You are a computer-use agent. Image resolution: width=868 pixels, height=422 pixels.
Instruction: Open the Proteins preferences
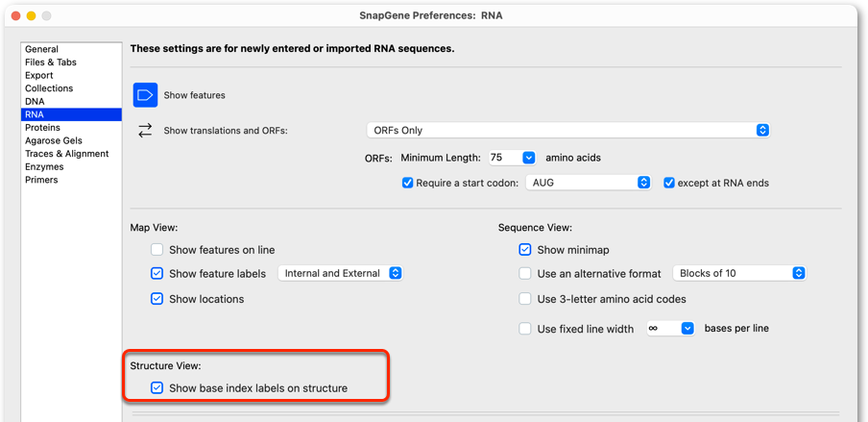71,128
